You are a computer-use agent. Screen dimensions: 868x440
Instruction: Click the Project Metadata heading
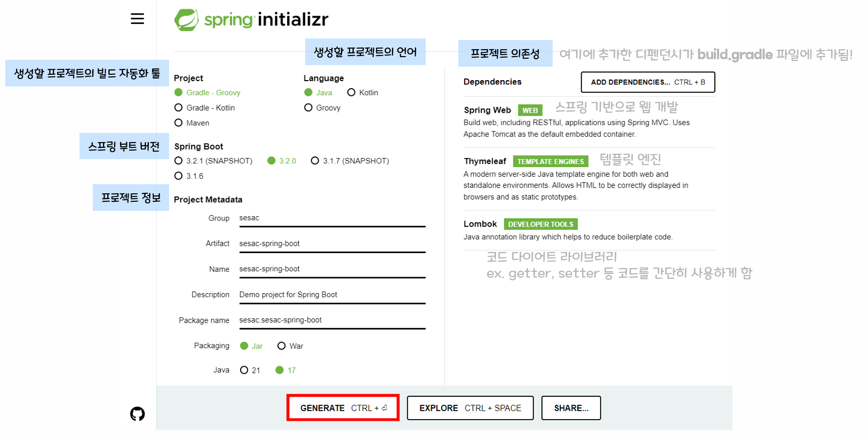pos(208,200)
